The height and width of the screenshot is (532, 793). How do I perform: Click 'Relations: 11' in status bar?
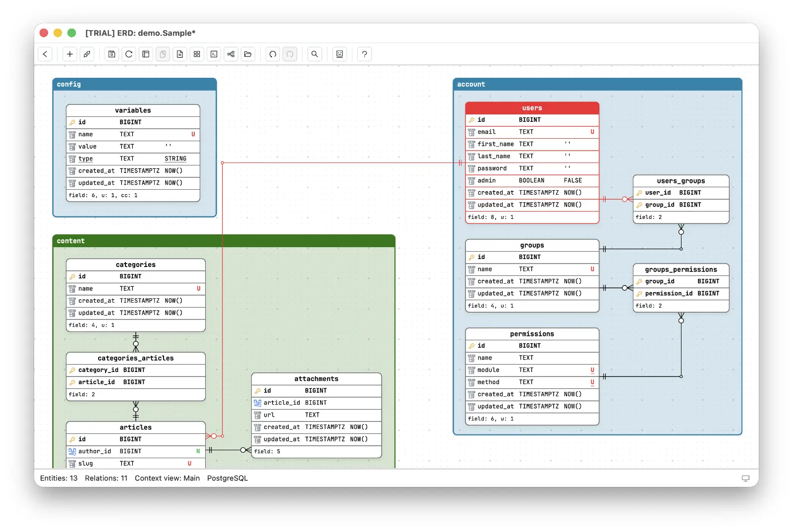(106, 478)
